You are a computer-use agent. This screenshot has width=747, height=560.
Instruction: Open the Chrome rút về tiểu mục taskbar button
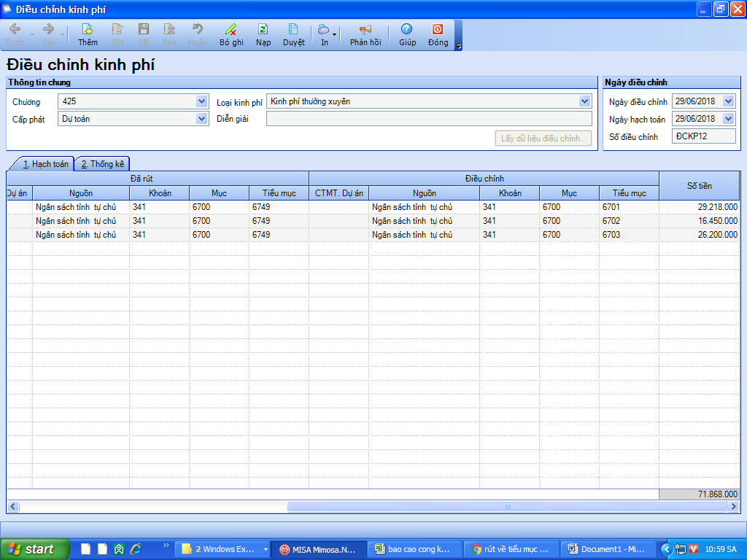511,550
